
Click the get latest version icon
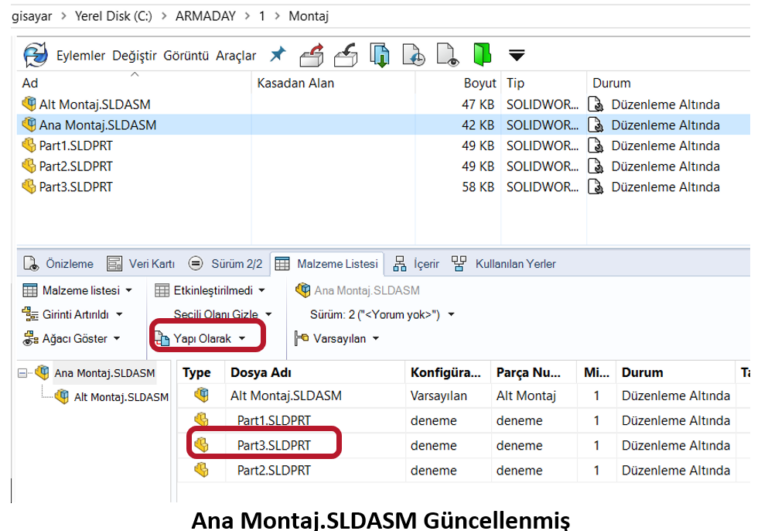pyautogui.click(x=380, y=55)
